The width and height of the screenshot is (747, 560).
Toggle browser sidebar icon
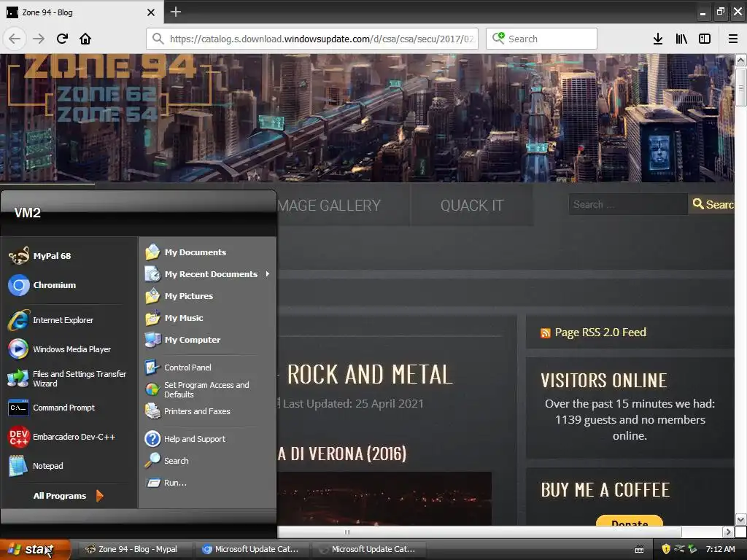coord(705,39)
